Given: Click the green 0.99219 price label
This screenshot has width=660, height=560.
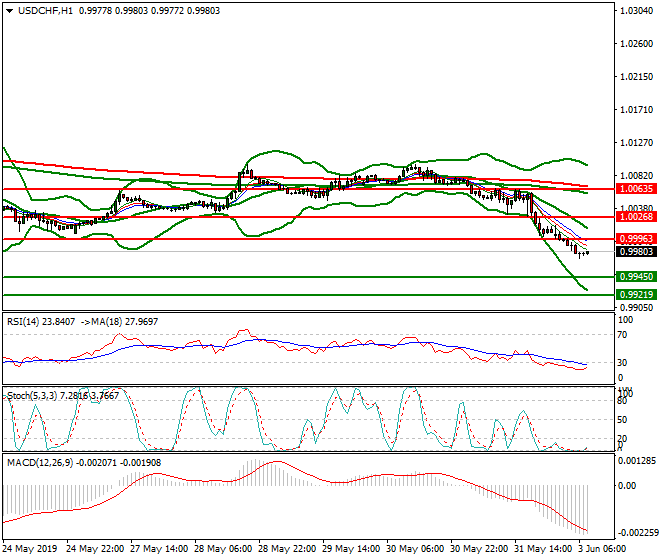Looking at the screenshot, I should (x=636, y=295).
